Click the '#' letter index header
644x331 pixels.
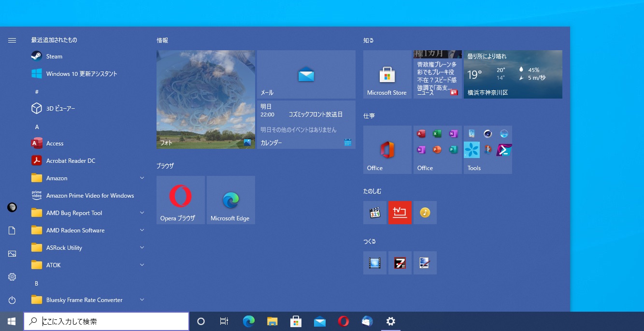pyautogui.click(x=37, y=92)
